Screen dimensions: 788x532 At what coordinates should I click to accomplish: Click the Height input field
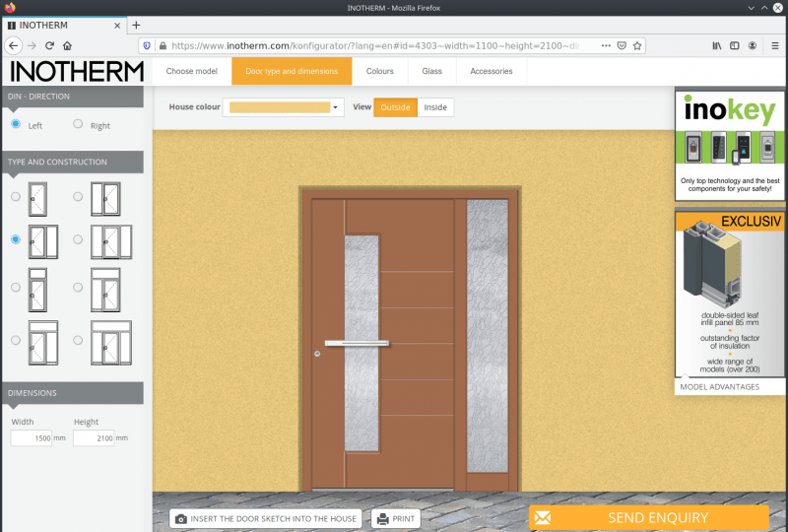pyautogui.click(x=94, y=438)
